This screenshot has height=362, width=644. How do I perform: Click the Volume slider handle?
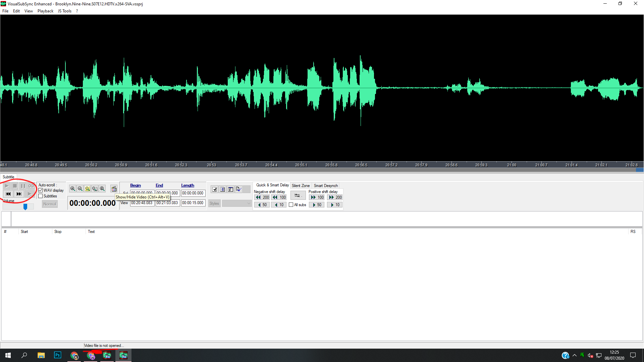point(25,207)
